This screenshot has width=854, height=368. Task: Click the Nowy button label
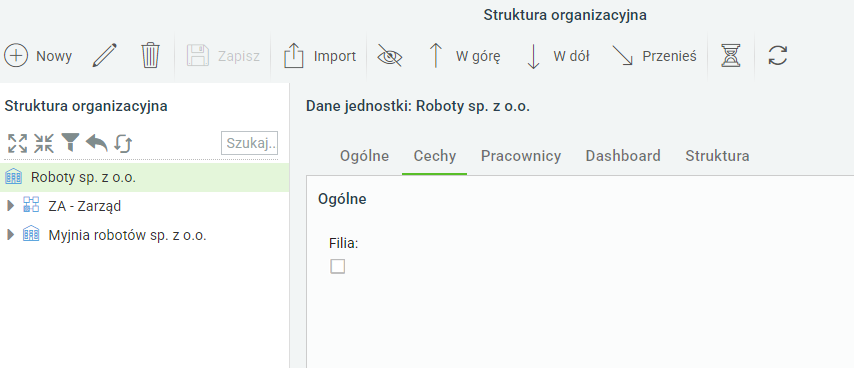54,56
